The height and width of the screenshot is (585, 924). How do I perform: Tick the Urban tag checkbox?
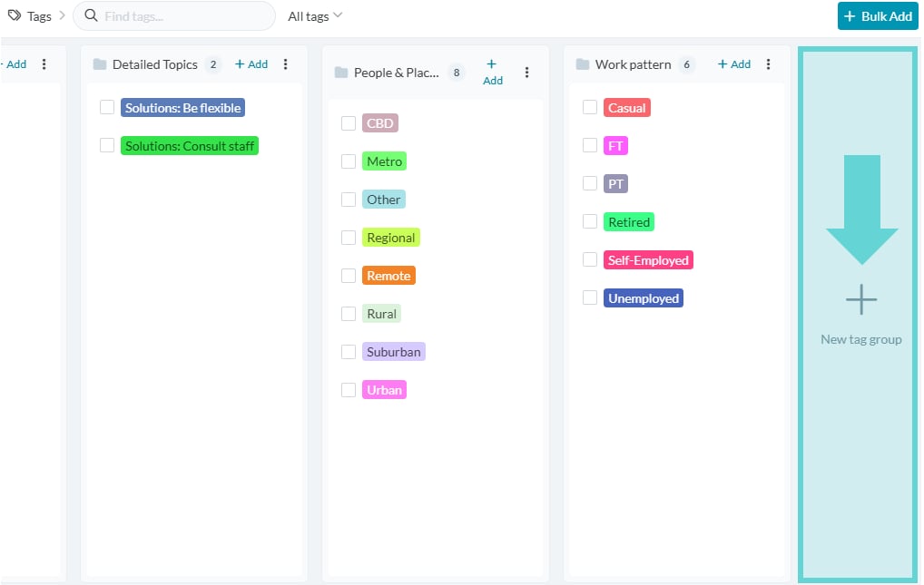tap(349, 390)
